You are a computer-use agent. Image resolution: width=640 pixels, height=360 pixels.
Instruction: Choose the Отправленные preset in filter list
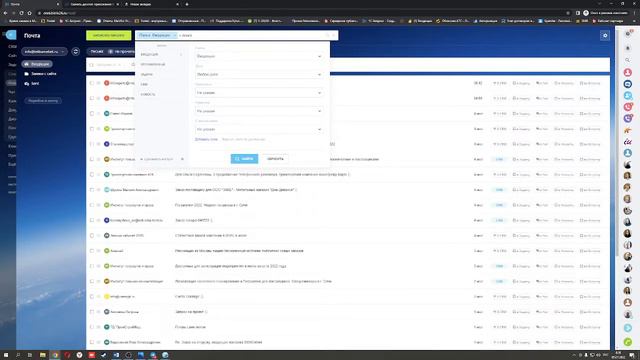[153, 64]
